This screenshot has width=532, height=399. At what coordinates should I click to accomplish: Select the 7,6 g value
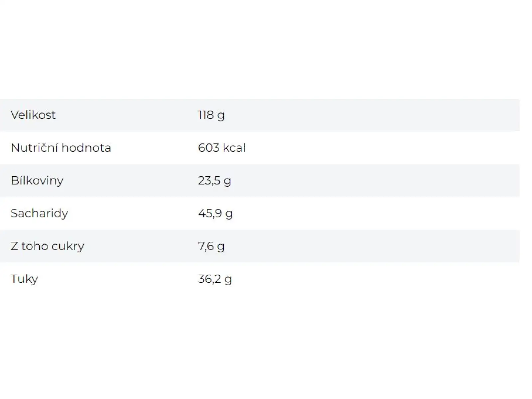tap(211, 247)
